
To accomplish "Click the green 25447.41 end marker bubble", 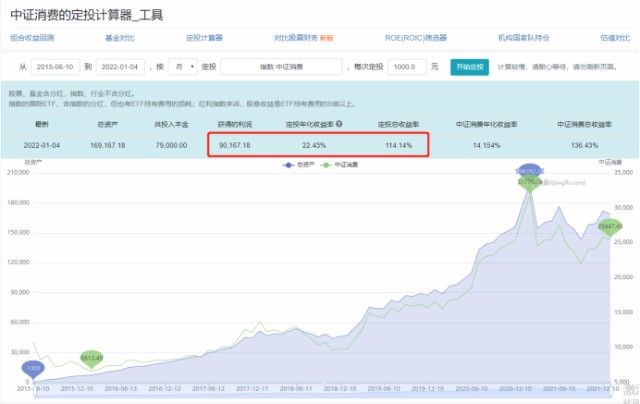I will click(x=610, y=227).
